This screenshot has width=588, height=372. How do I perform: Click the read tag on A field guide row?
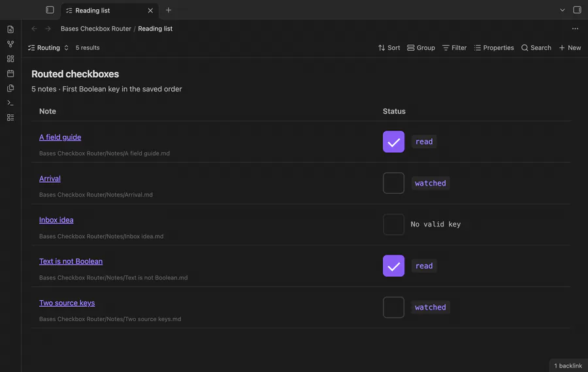click(424, 142)
